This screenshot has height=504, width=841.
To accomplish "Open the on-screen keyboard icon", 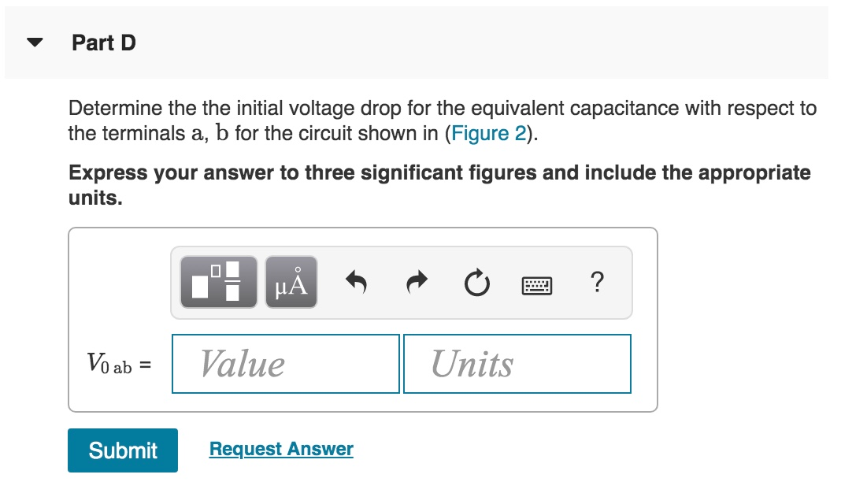I will 539,283.
